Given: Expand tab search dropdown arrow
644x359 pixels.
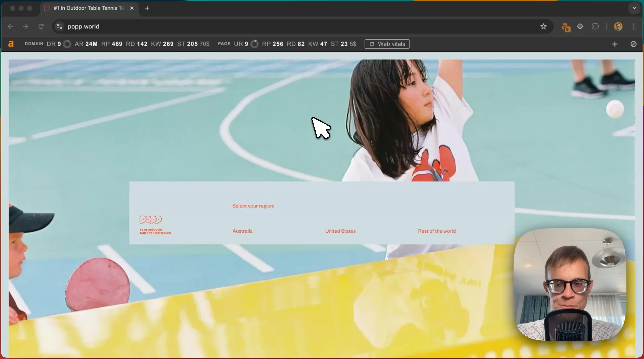Looking at the screenshot, I should pyautogui.click(x=634, y=8).
